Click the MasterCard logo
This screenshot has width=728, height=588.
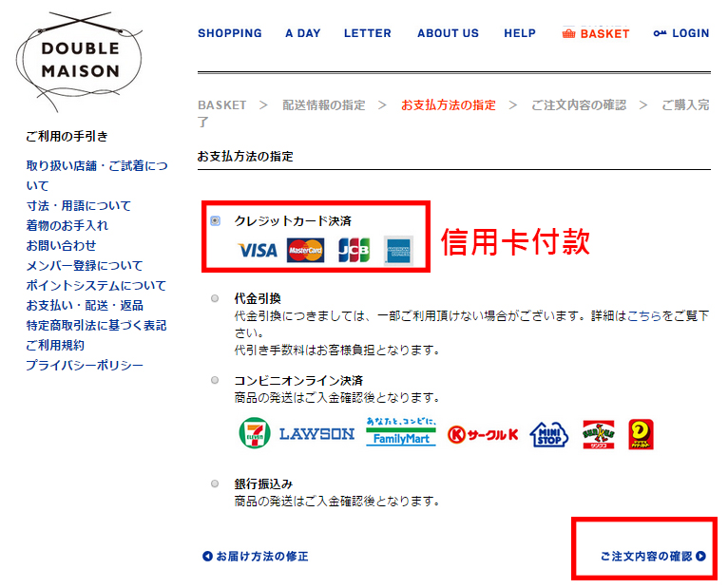pos(305,250)
